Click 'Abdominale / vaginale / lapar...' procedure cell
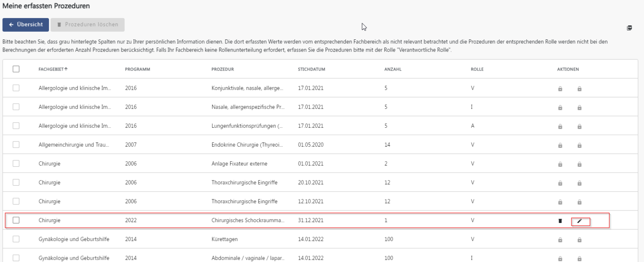 (247, 258)
